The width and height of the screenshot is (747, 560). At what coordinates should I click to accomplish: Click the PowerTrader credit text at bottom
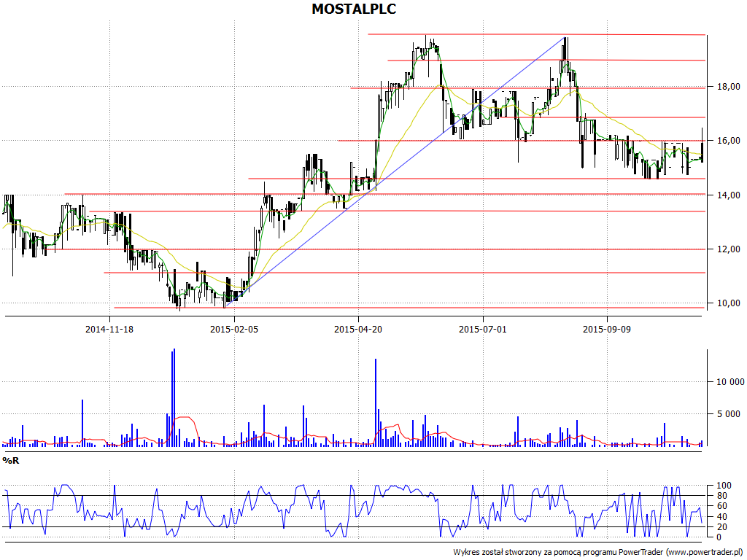[x=599, y=553]
